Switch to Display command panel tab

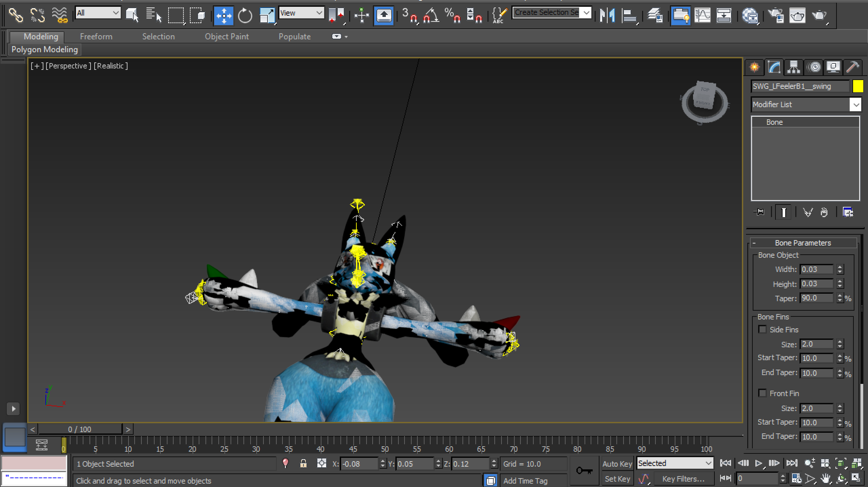pyautogui.click(x=833, y=67)
